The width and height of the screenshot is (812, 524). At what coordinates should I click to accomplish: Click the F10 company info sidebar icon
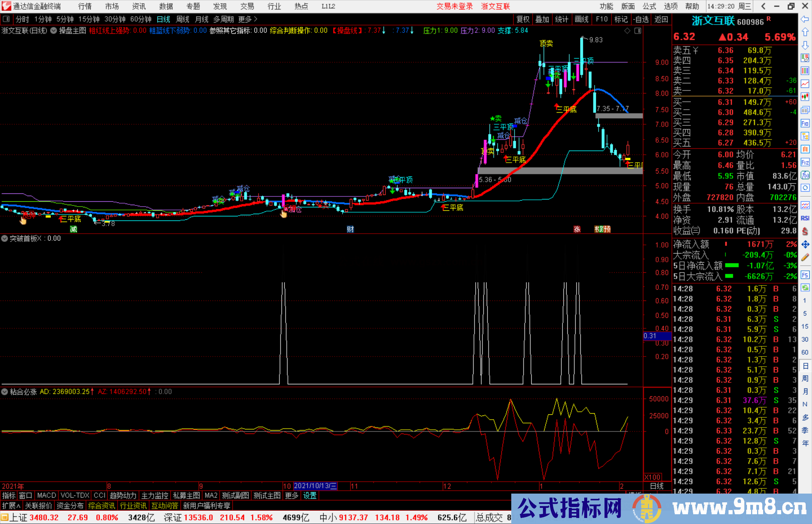[x=805, y=123]
